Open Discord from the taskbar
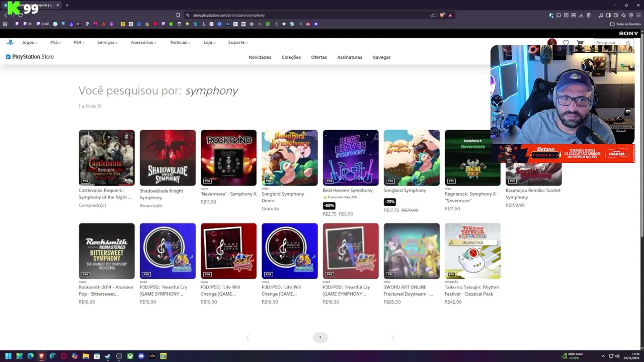Viewport: 644px width, 362px height. click(x=141, y=356)
